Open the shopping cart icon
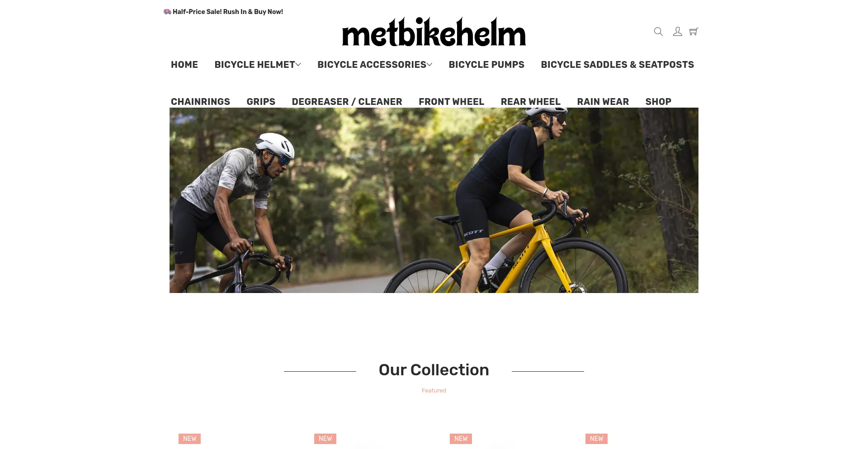This screenshot has width=868, height=449. click(693, 32)
